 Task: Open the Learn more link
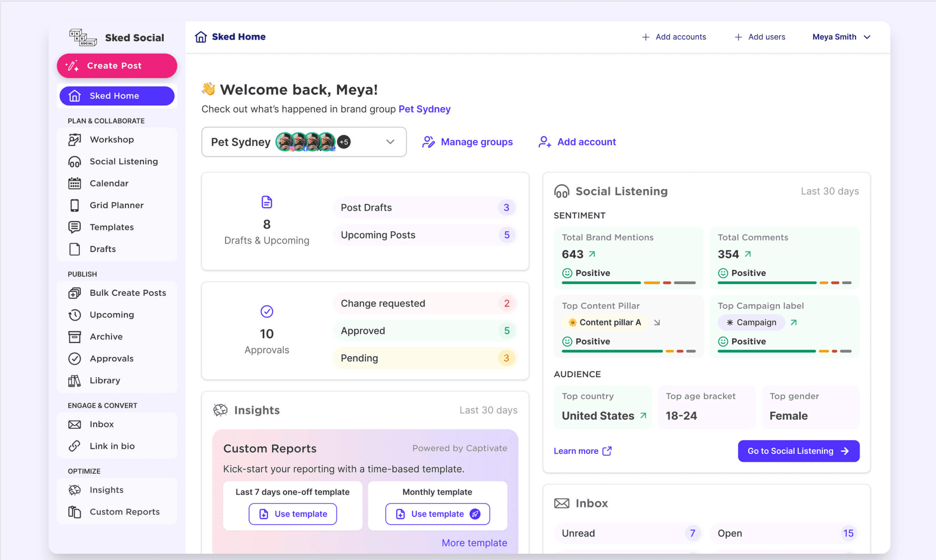[583, 451]
